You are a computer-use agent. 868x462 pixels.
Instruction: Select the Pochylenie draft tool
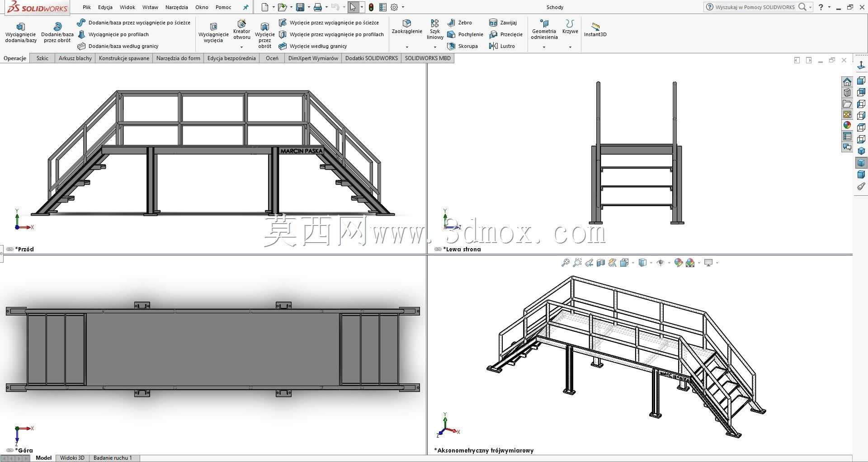(465, 34)
